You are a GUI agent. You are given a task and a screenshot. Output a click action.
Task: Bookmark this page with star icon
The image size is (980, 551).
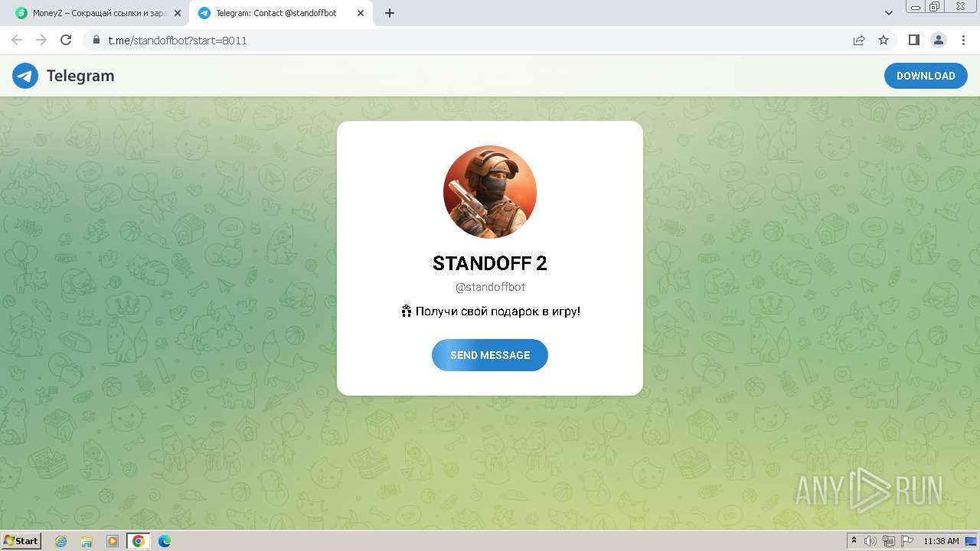pyautogui.click(x=884, y=41)
